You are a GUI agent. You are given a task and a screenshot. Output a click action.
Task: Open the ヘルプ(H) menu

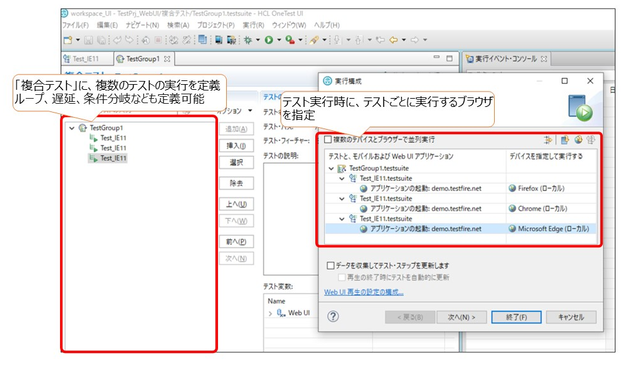(327, 25)
